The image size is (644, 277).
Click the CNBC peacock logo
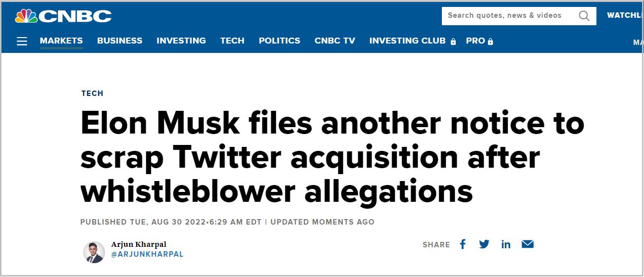coord(63,16)
